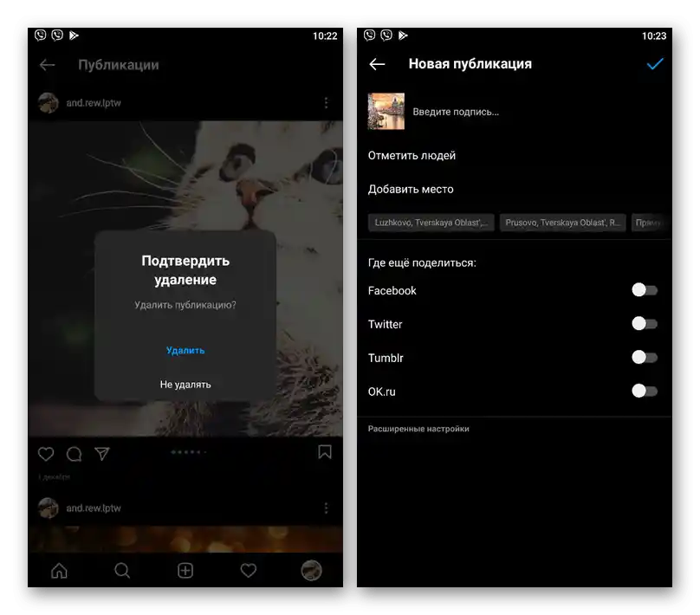Image resolution: width=700 pixels, height=615 pixels.
Task: Go to the home feed
Action: tap(59, 571)
